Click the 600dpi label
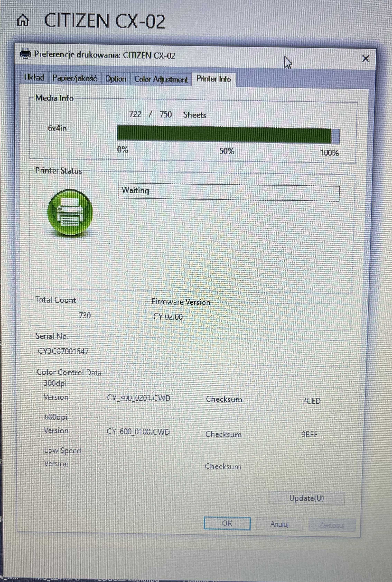Viewport: 392px width, 582px height. 56,417
